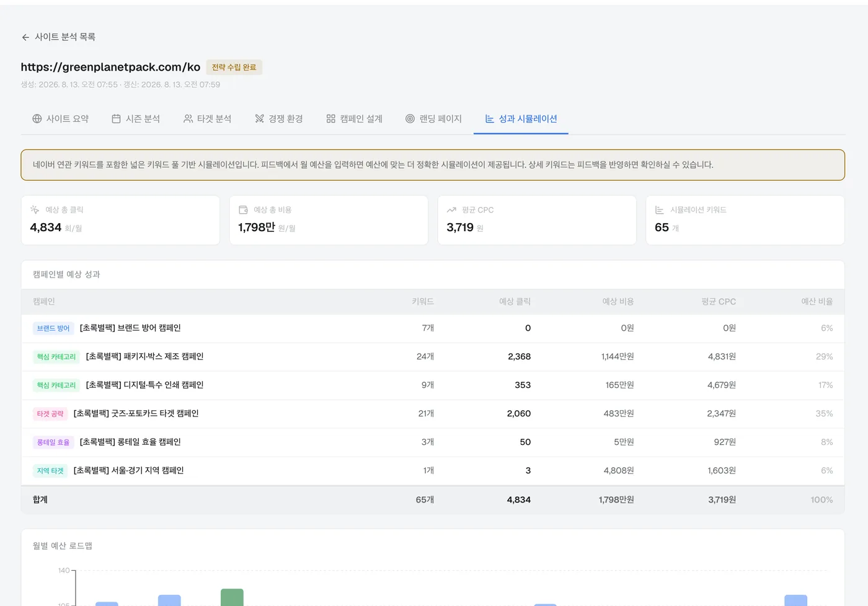
Task: Click the 평균 CPC column header
Action: [719, 302]
